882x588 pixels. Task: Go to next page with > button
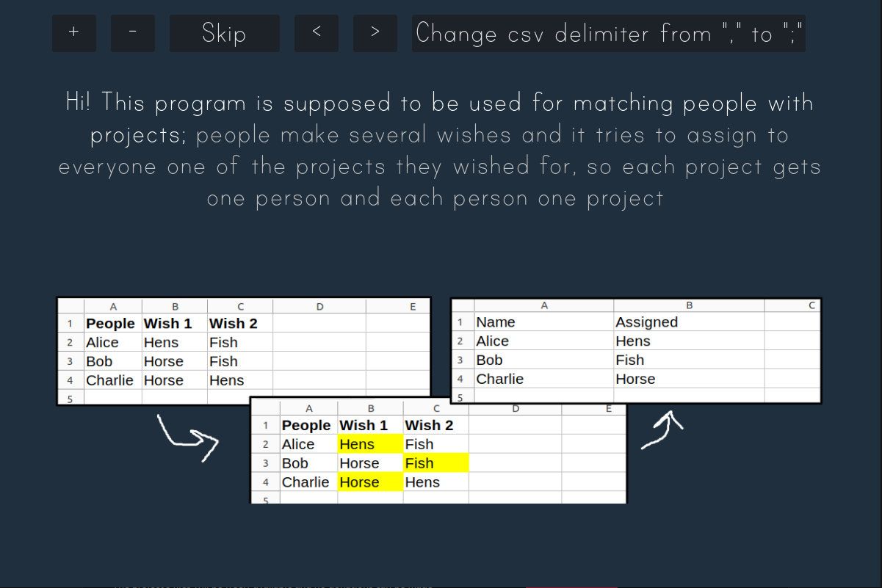click(x=375, y=33)
